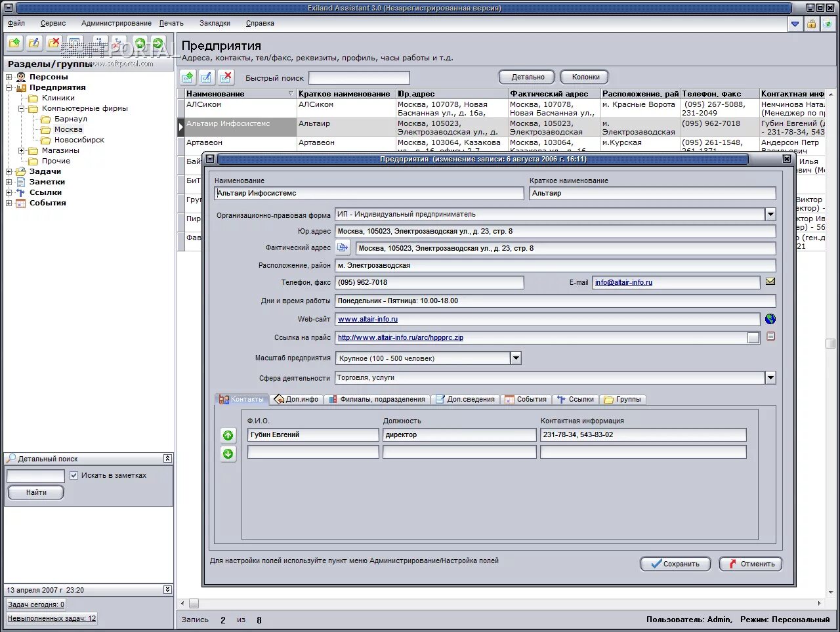Click the edit record icon above the table
This screenshot has height=632, width=840.
pos(207,77)
